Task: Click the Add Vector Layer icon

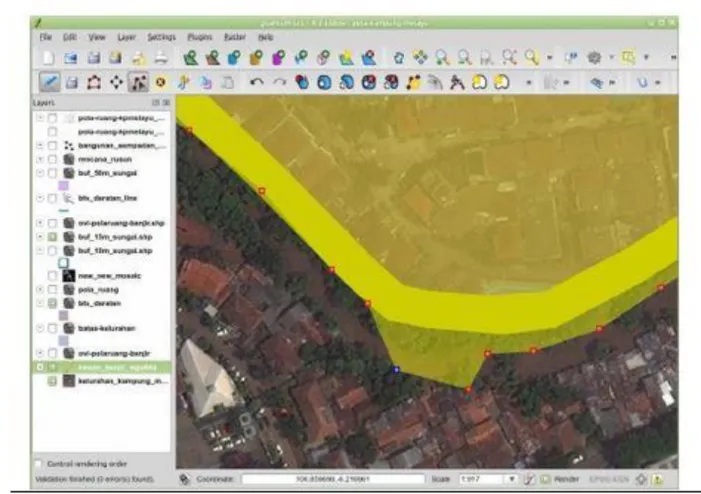Action: click(190, 58)
